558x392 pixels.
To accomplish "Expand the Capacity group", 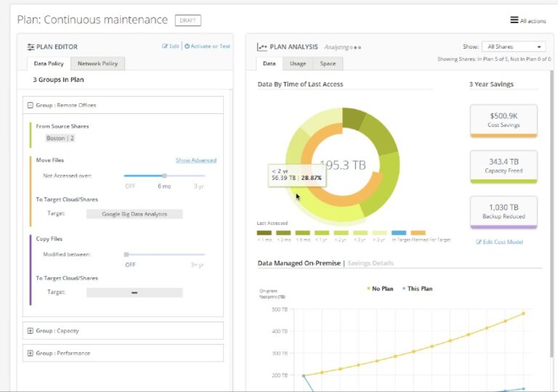I will [x=30, y=331].
